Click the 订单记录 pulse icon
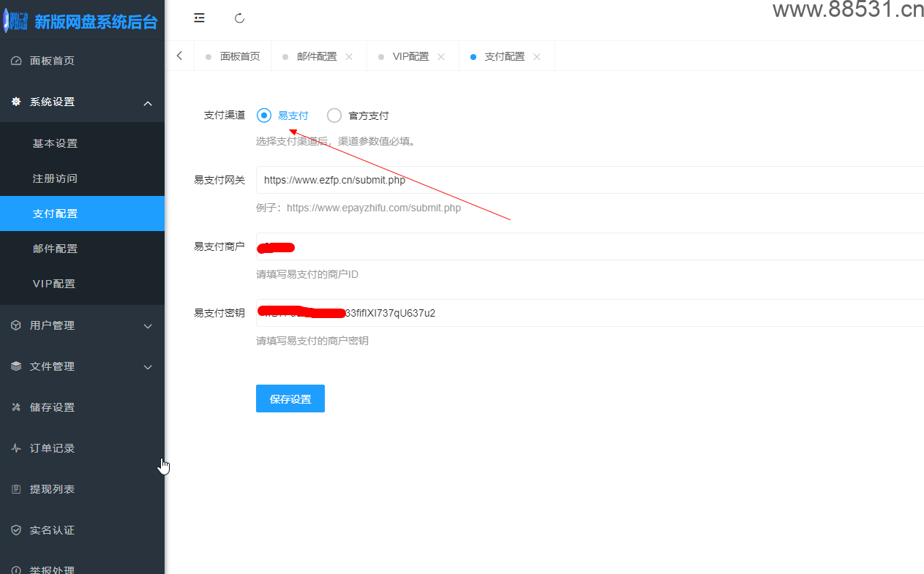The width and height of the screenshot is (924, 574). tap(16, 448)
